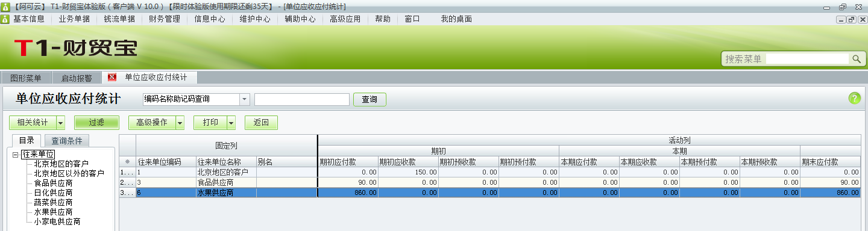Click the query text input field
This screenshot has height=231, width=868.
tap(302, 99)
